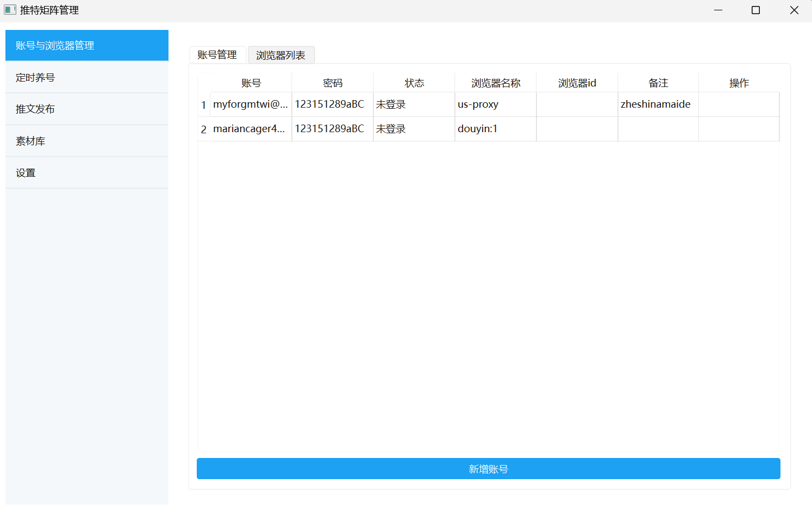This screenshot has height=508, width=812.
Task: Click the 新增账号 button
Action: [x=488, y=468]
